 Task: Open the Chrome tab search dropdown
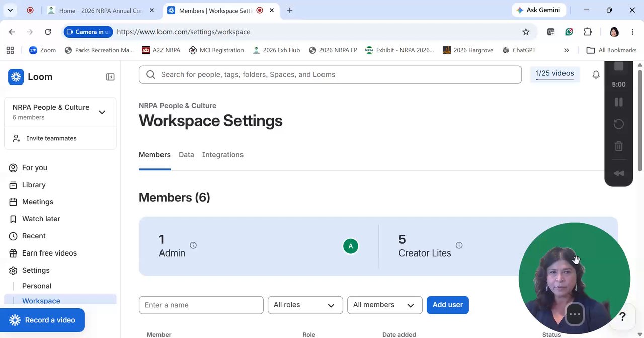click(10, 10)
